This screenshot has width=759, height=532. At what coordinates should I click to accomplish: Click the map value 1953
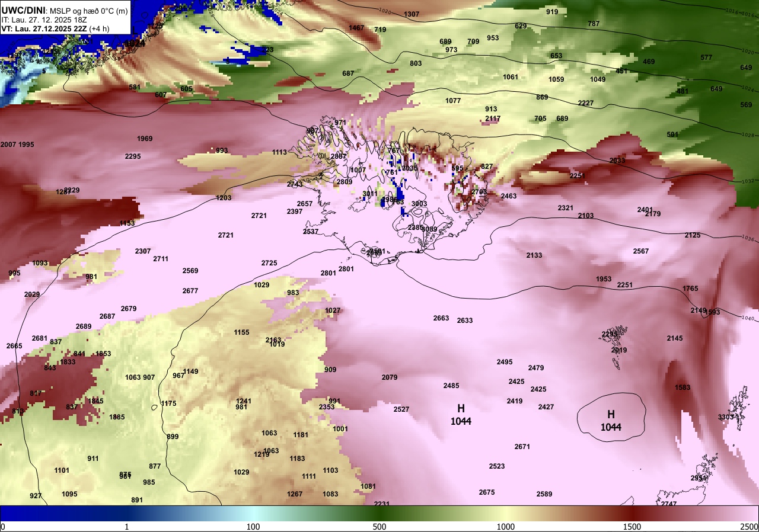click(x=604, y=279)
